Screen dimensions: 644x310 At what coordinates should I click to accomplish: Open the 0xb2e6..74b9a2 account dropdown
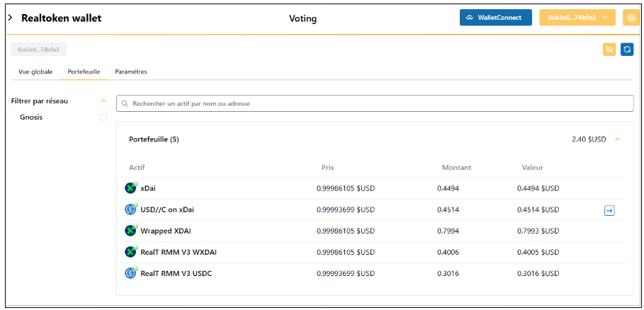pyautogui.click(x=577, y=18)
